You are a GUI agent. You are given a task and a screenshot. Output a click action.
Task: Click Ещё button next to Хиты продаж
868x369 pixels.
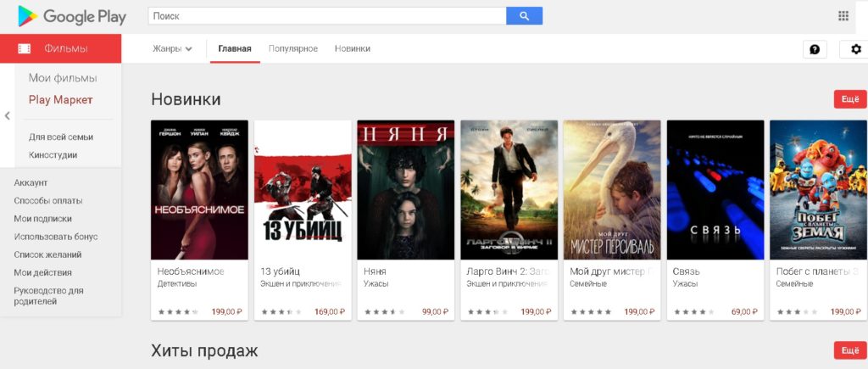pyautogui.click(x=850, y=350)
